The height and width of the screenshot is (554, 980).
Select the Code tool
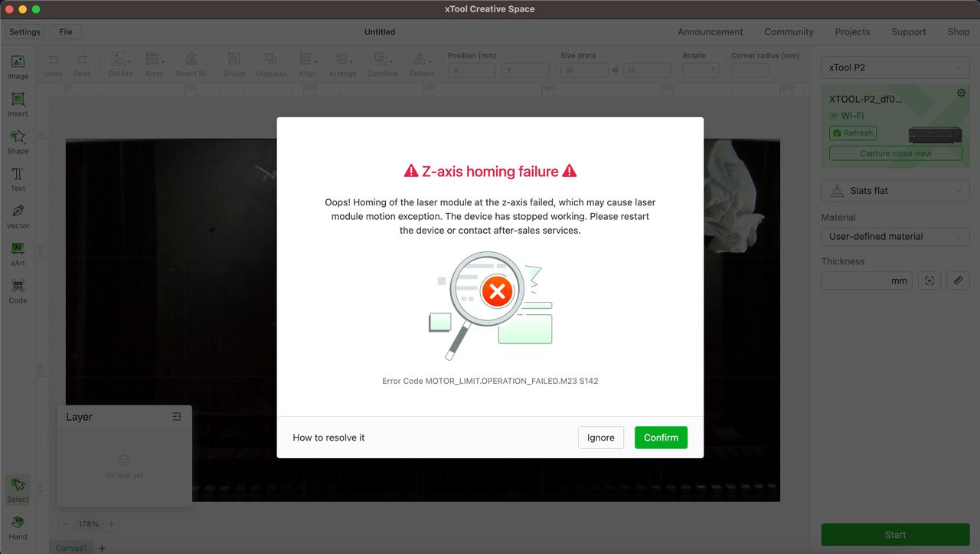tap(18, 290)
